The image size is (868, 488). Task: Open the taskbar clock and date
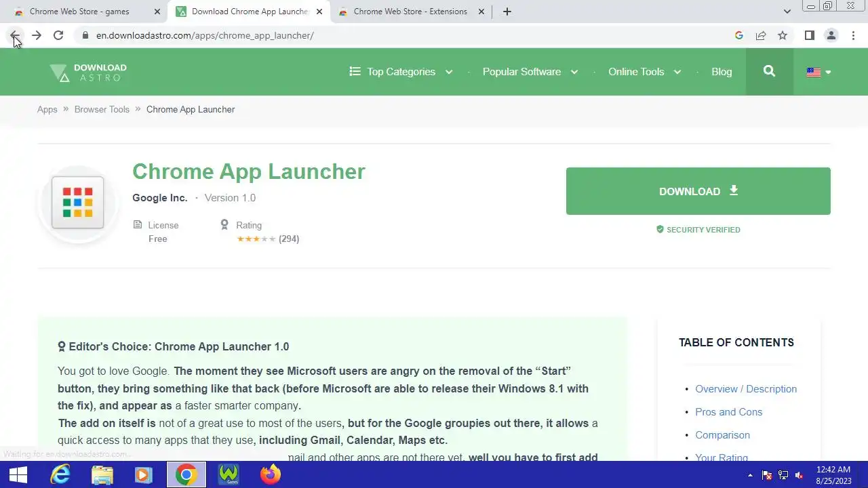(833, 474)
